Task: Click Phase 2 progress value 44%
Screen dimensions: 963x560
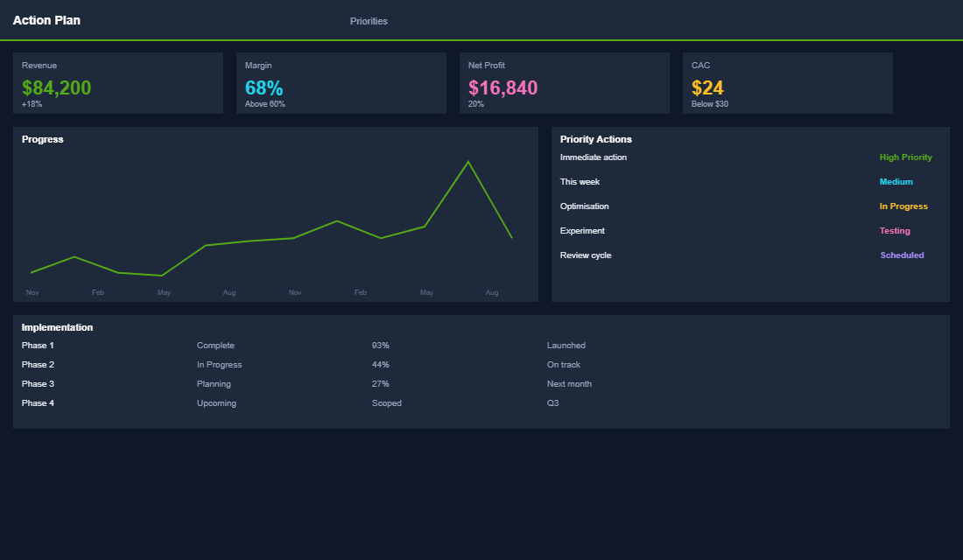Action: (380, 365)
